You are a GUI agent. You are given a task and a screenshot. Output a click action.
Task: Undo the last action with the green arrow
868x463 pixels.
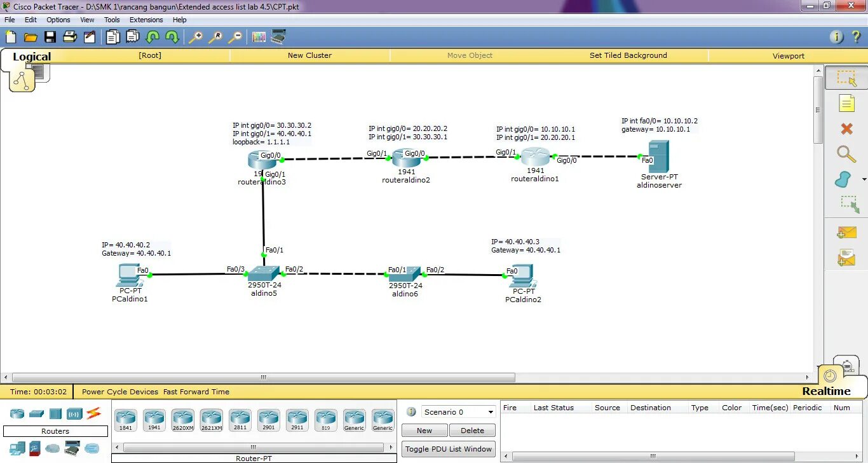[x=153, y=37]
